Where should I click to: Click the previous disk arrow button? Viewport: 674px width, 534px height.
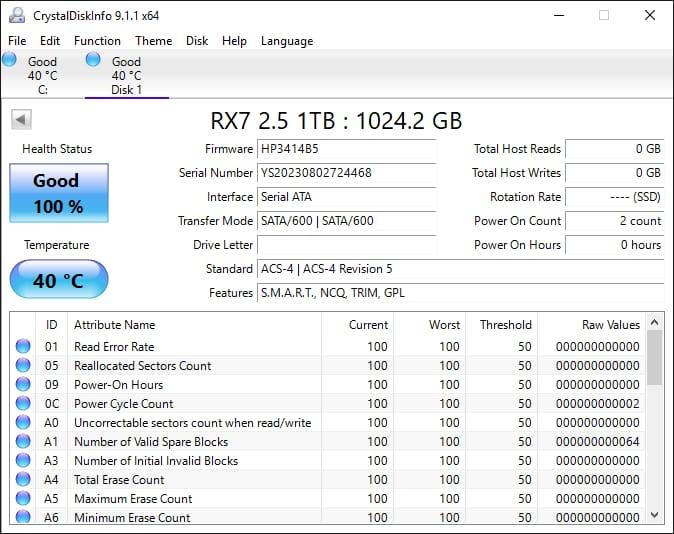tap(19, 120)
